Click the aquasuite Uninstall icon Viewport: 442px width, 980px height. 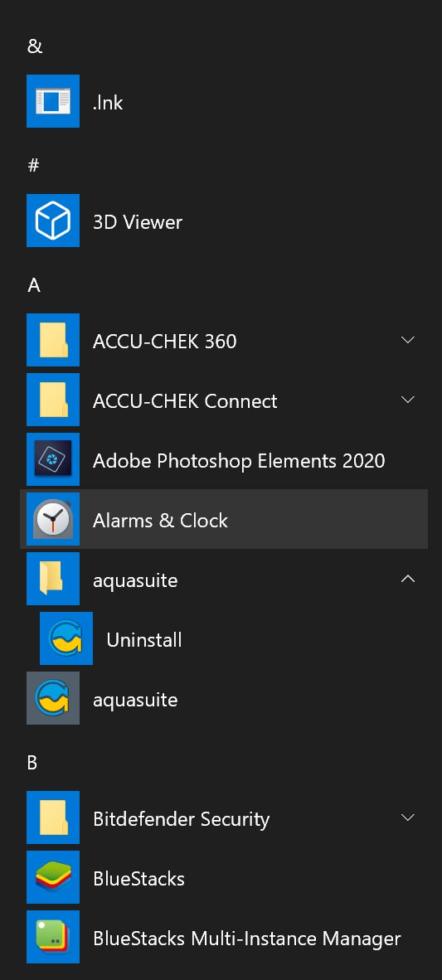[x=66, y=638]
